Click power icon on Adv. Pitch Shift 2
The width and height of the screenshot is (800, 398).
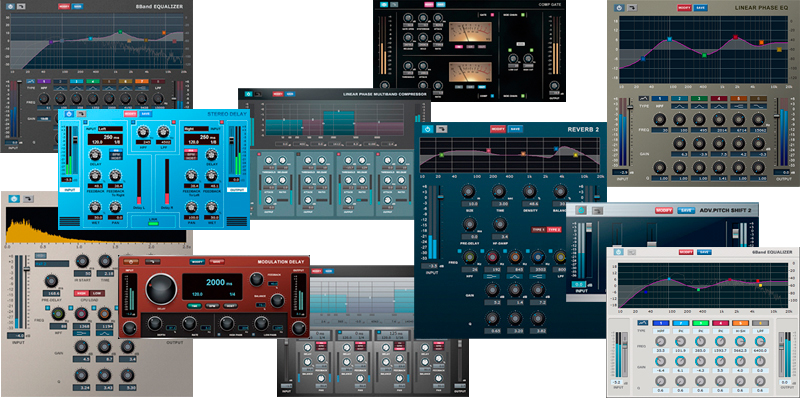point(580,210)
